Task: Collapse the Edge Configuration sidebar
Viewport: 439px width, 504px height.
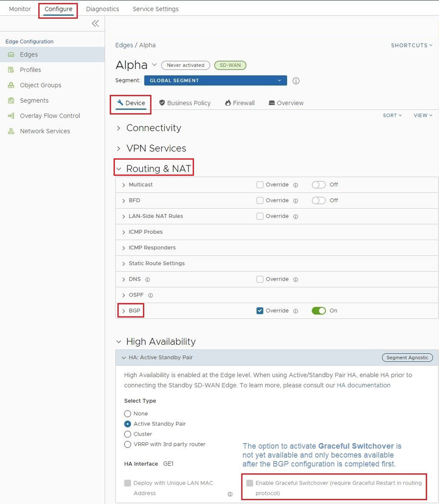Action: (95, 23)
